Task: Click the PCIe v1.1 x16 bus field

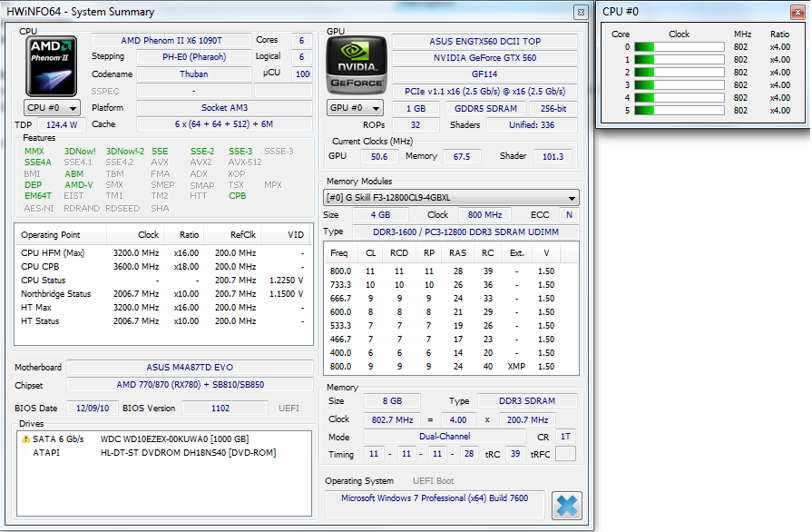Action: (484, 92)
